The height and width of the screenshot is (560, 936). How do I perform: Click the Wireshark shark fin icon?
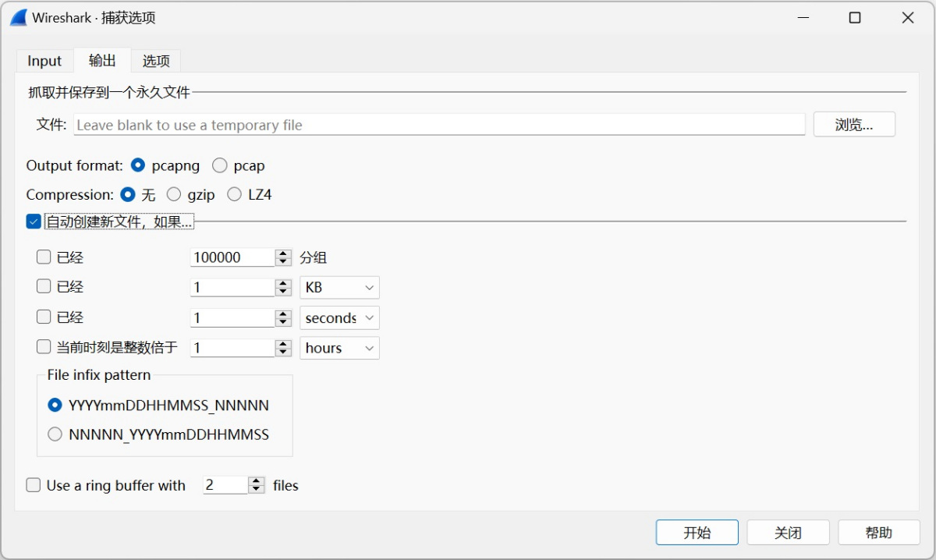(x=19, y=17)
